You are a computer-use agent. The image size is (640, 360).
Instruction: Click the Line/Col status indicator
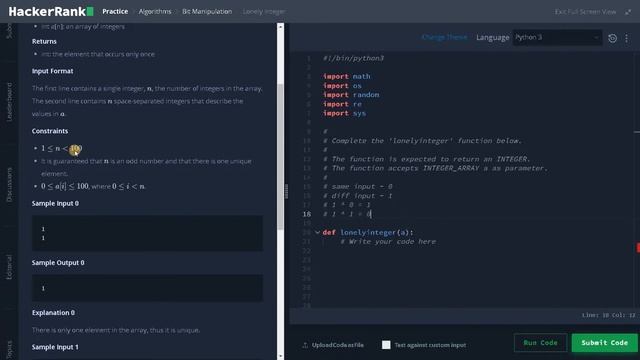coord(609,315)
